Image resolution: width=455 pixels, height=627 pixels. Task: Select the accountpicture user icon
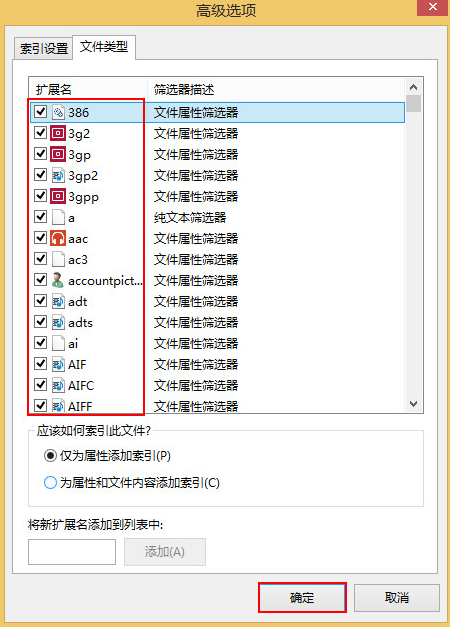click(58, 280)
